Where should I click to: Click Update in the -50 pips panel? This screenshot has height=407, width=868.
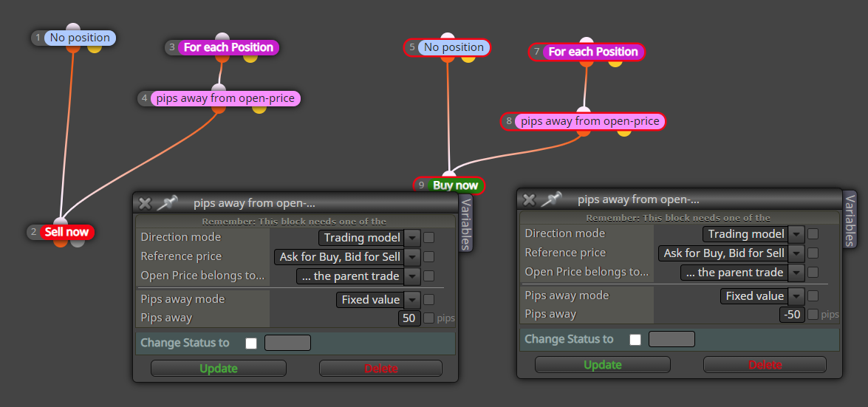[x=603, y=364]
